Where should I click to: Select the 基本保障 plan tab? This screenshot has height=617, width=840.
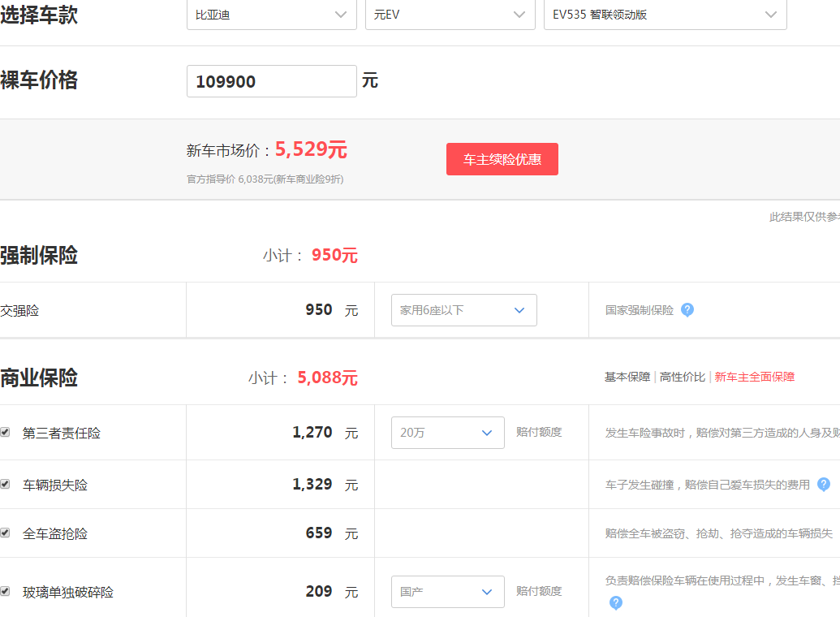(x=627, y=377)
